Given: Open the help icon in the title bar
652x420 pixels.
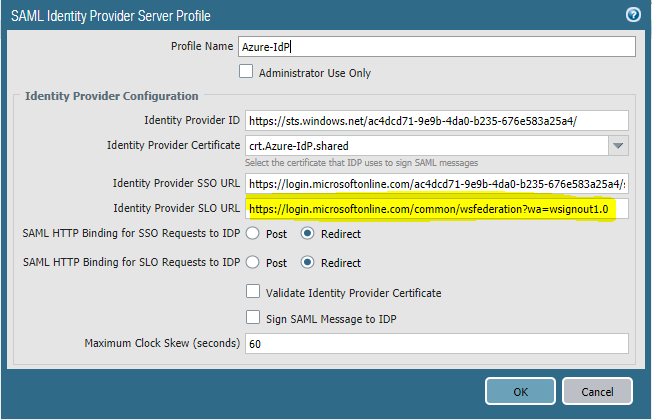Looking at the screenshot, I should pyautogui.click(x=633, y=14).
